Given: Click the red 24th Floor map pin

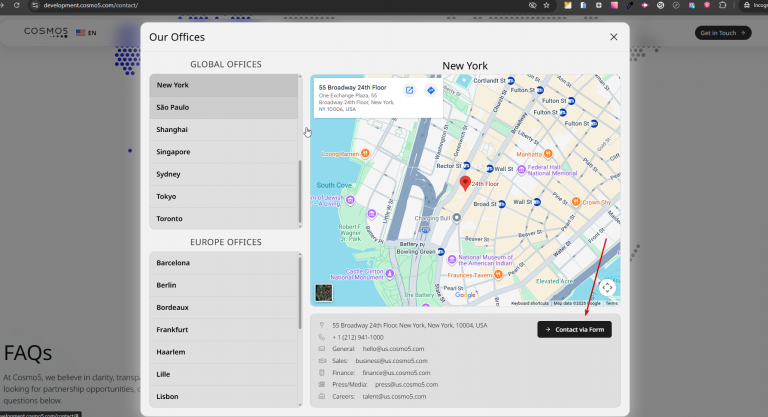Looking at the screenshot, I should click(465, 183).
